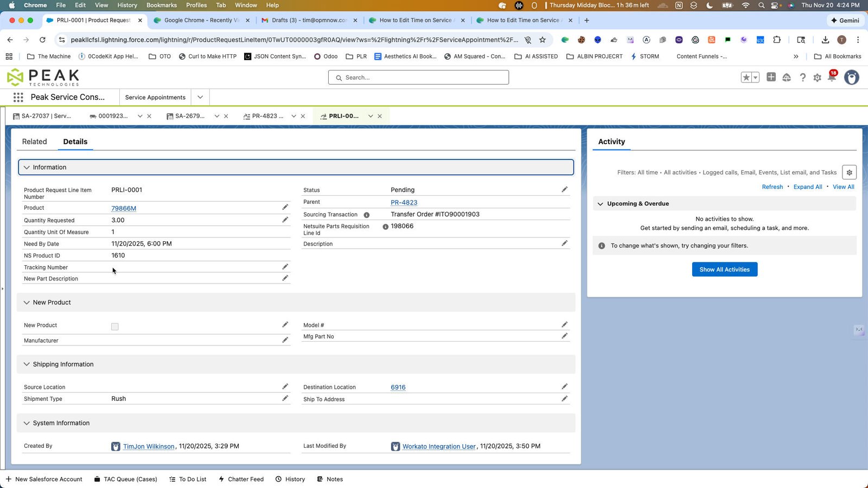
Task: Toggle the New Product checkbox
Action: [x=114, y=326]
